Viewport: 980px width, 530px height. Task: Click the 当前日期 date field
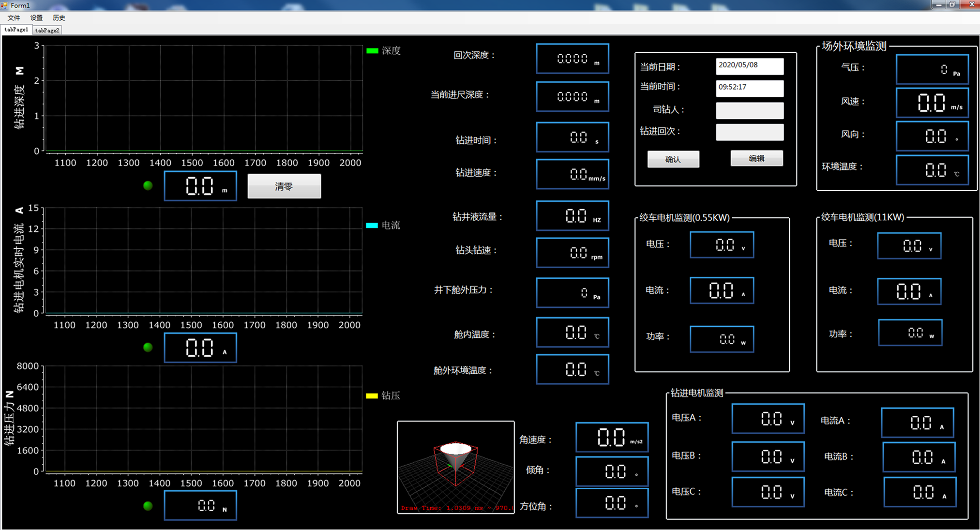click(x=749, y=66)
